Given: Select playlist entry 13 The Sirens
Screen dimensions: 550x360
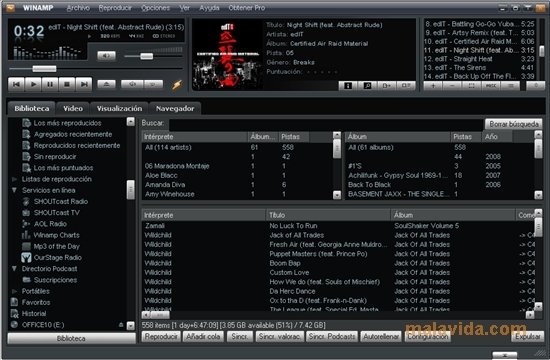Looking at the screenshot, I should (479, 68).
